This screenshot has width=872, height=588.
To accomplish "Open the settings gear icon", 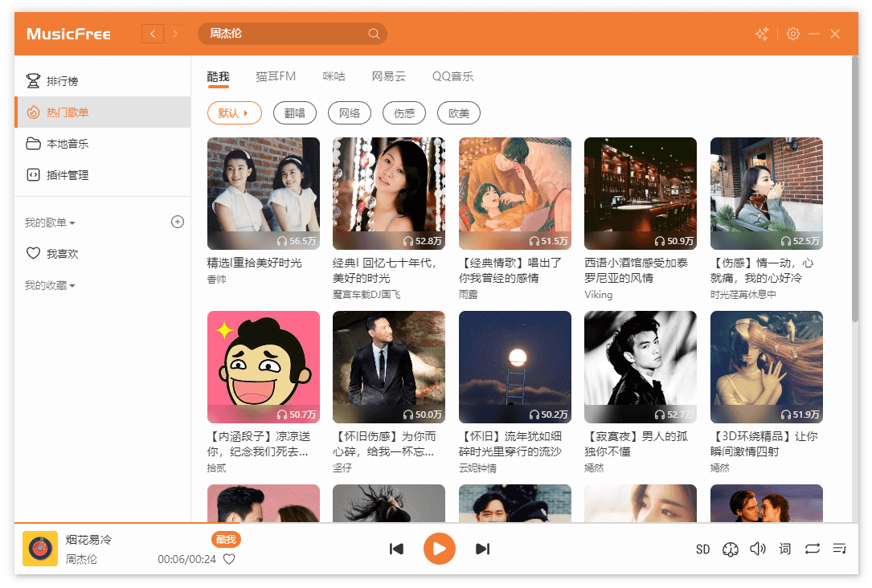I will pyautogui.click(x=792, y=34).
